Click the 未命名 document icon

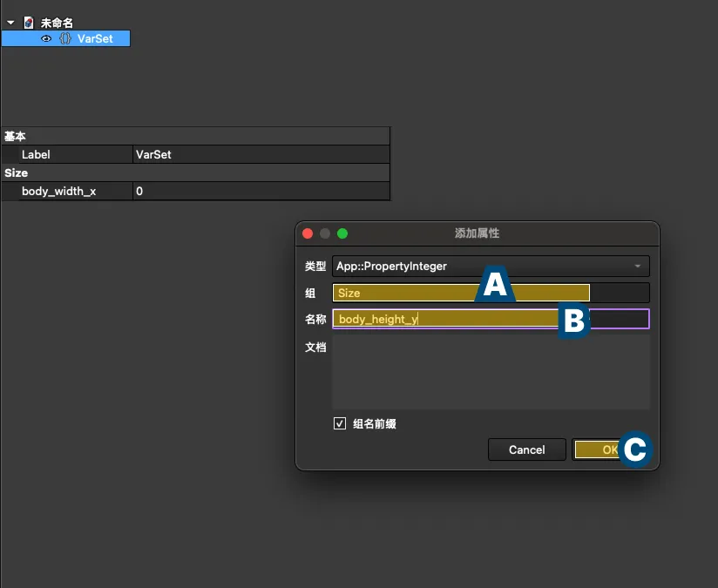tap(29, 23)
